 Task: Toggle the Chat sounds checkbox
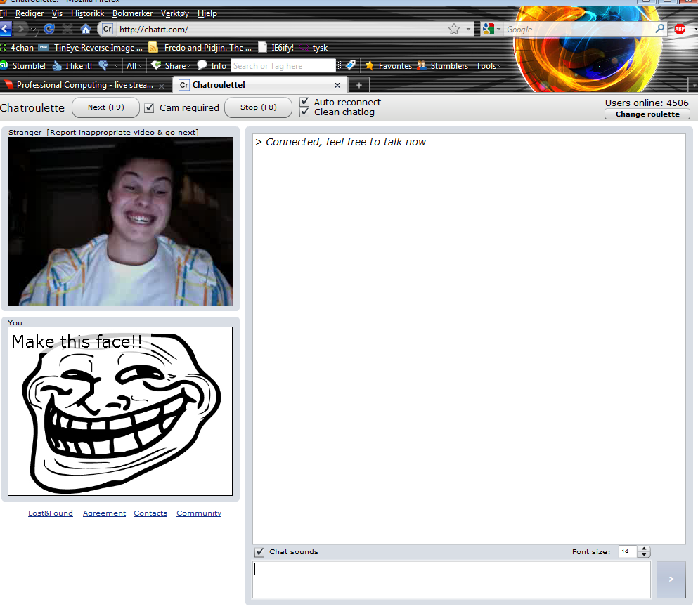click(259, 552)
